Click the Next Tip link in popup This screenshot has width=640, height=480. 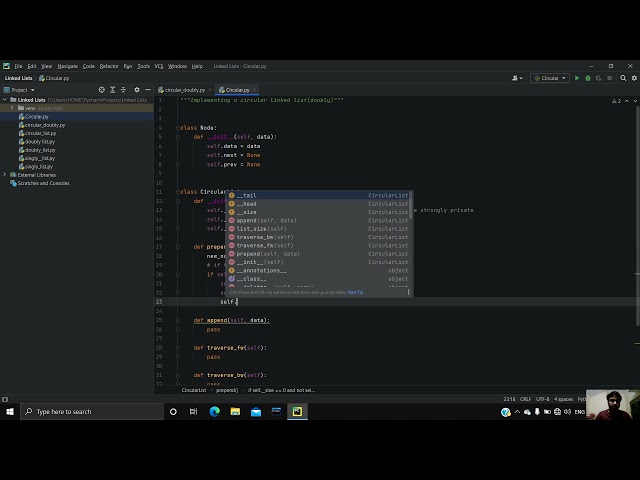tap(355, 292)
